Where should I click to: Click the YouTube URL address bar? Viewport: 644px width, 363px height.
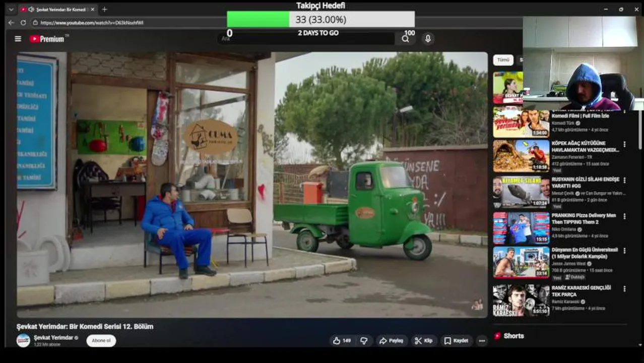pos(92,23)
